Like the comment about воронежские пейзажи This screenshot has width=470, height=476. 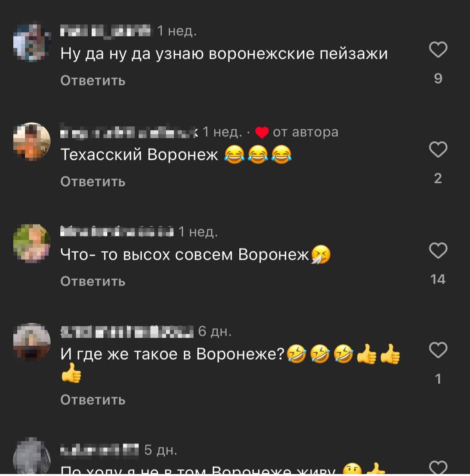[x=438, y=49]
